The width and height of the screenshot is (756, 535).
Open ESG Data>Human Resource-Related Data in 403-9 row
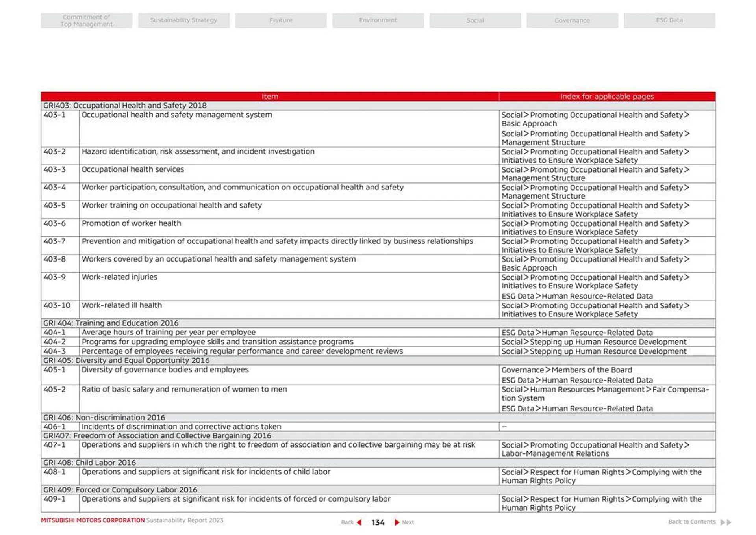(577, 296)
